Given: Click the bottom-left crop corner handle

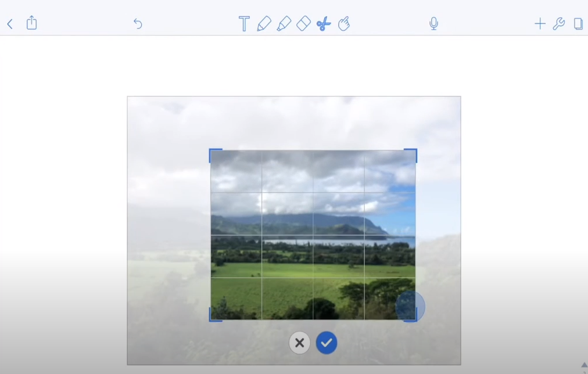Looking at the screenshot, I should pos(215,315).
